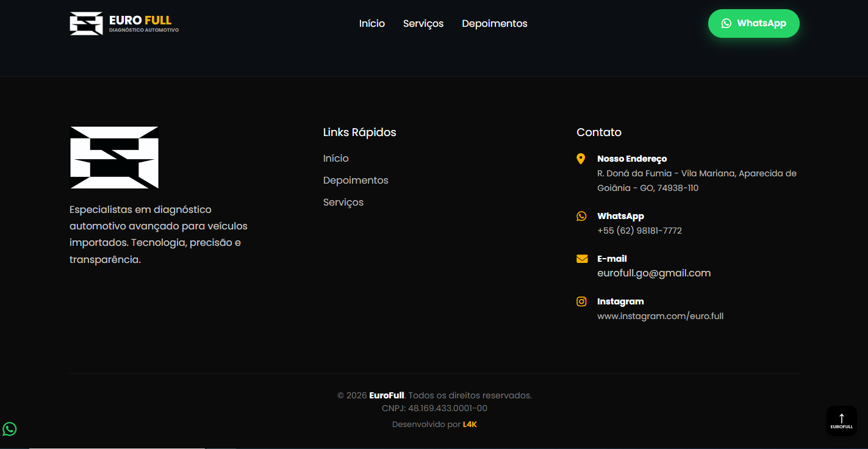The width and height of the screenshot is (868, 449).
Task: Open Início from the top navigation
Action: 372,23
